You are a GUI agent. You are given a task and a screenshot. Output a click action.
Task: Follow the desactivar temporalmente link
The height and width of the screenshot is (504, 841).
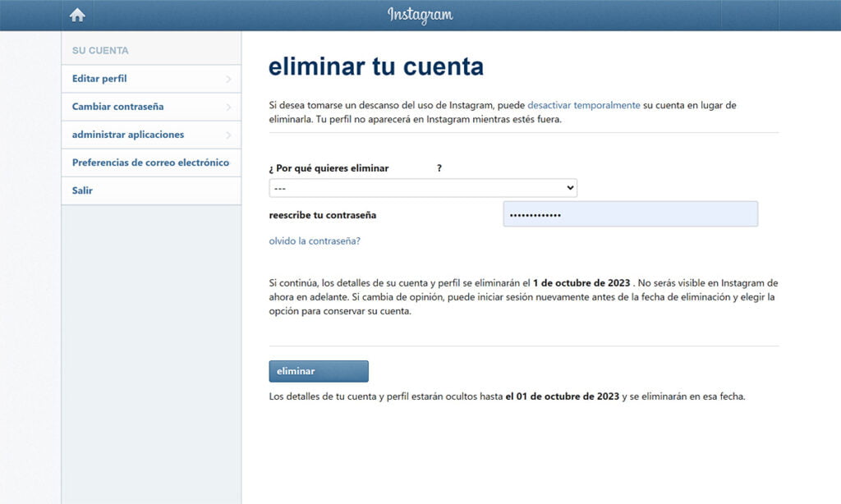click(584, 105)
